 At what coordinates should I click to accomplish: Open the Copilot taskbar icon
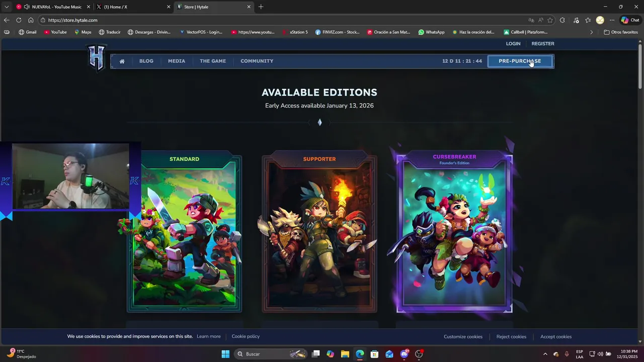tap(330, 354)
